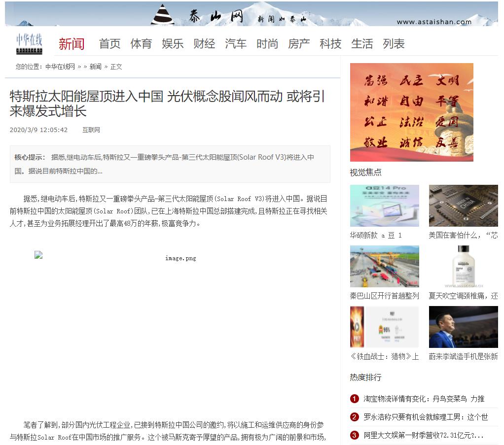The height and width of the screenshot is (445, 504).
Task: Select the 生活 navigation item
Action: (x=362, y=44)
